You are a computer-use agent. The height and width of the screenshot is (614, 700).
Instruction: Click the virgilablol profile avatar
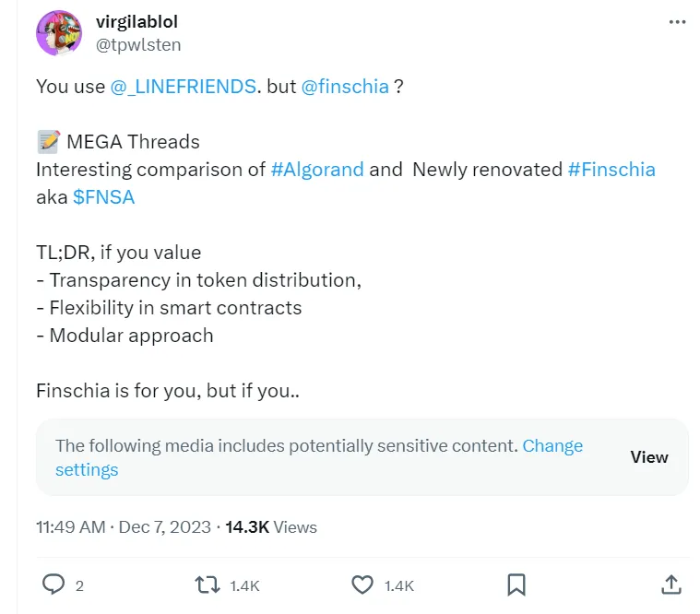pos(59,33)
